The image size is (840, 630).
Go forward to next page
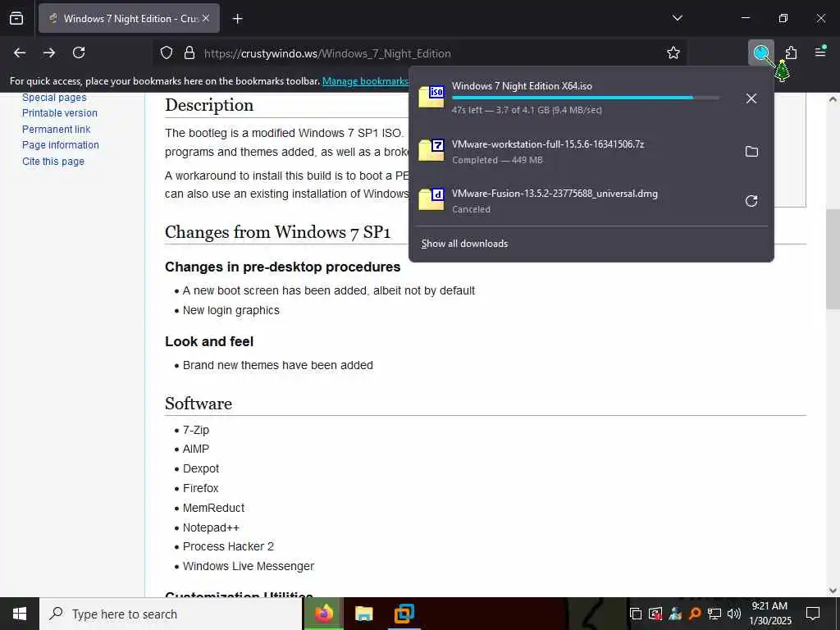(x=49, y=52)
